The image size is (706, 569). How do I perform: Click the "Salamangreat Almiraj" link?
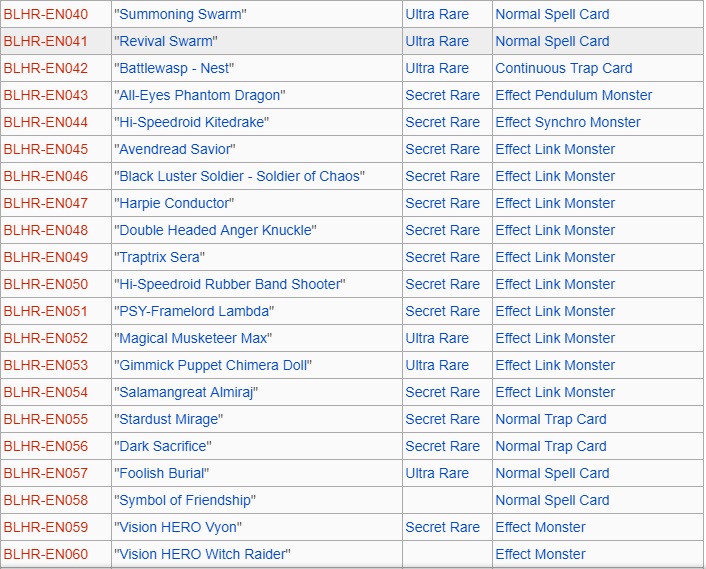point(187,393)
